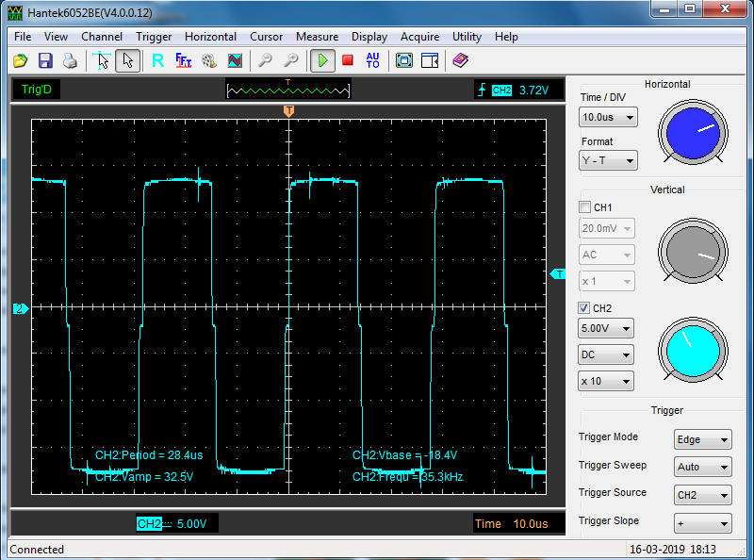Viewport: 754px width, 560px height.
Task: Open the Trigger menu
Action: tap(154, 37)
